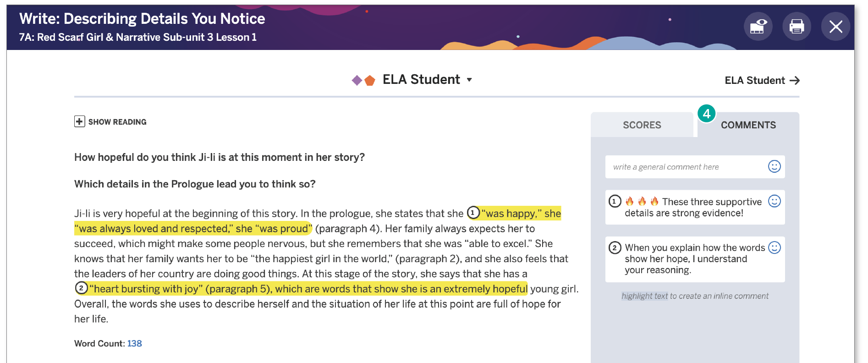The width and height of the screenshot is (868, 363).
Task: Open the word count number 138
Action: (134, 343)
